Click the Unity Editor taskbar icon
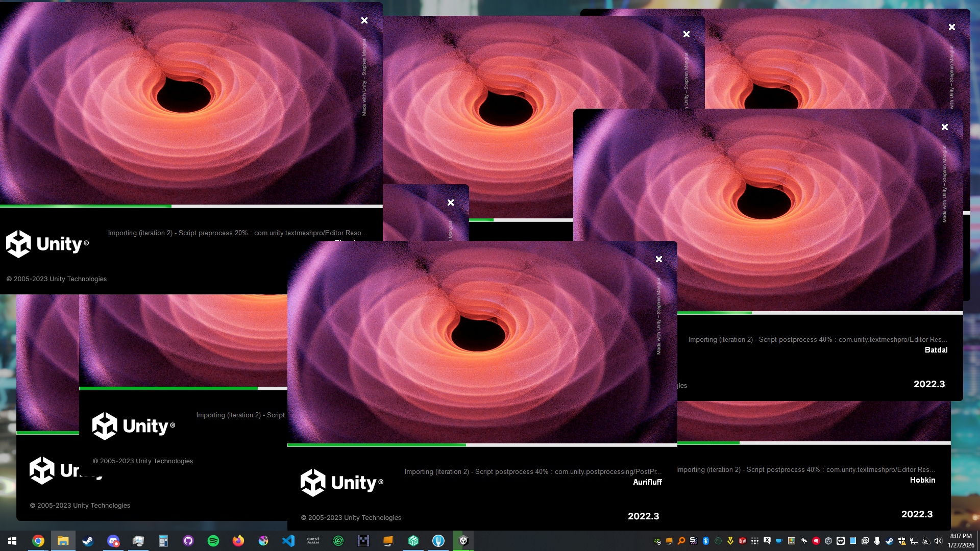Image resolution: width=980 pixels, height=551 pixels. click(x=463, y=541)
